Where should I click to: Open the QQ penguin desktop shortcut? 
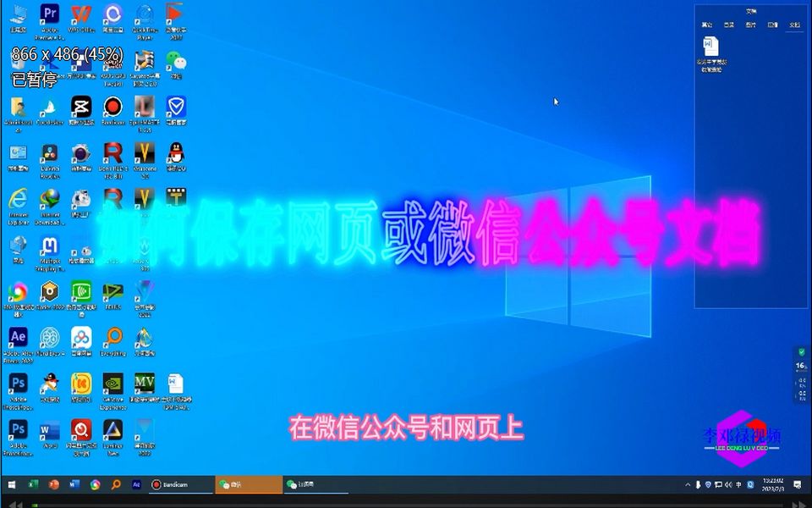click(x=174, y=153)
